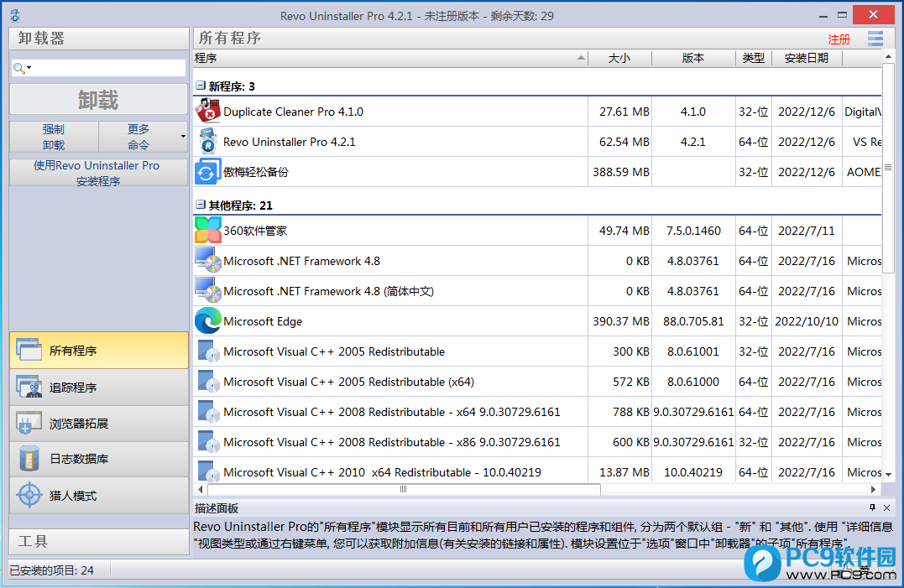Click the 360软件管家 colorful icon
This screenshot has height=588, width=904.
point(207,231)
